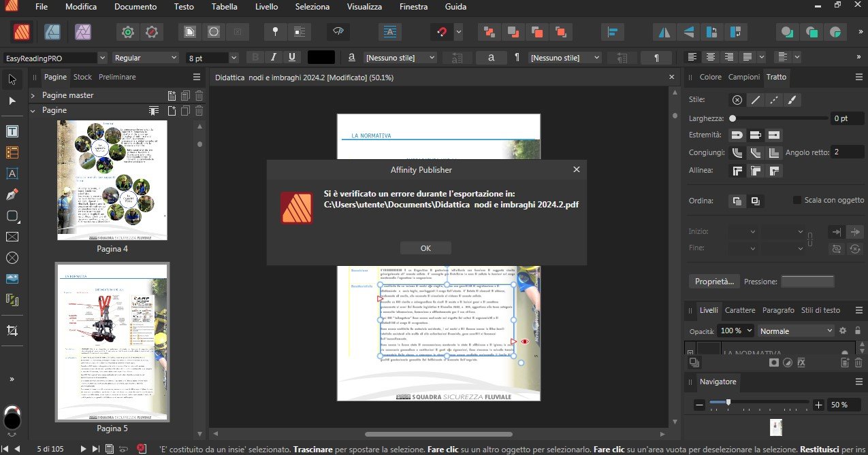Switch to the Stock tab
This screenshot has height=455, width=868.
click(x=82, y=77)
